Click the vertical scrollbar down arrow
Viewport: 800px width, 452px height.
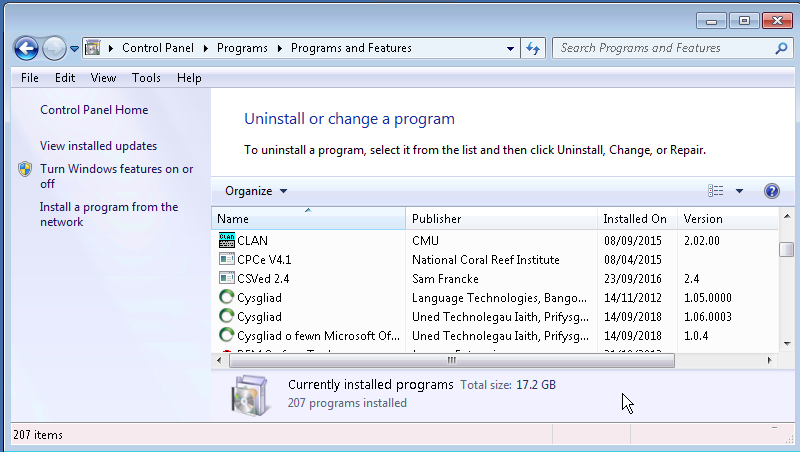[787, 344]
